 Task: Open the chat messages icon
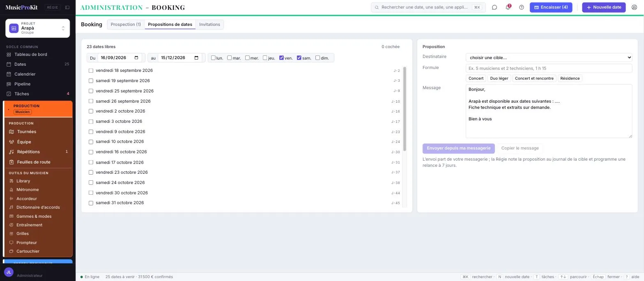click(494, 7)
